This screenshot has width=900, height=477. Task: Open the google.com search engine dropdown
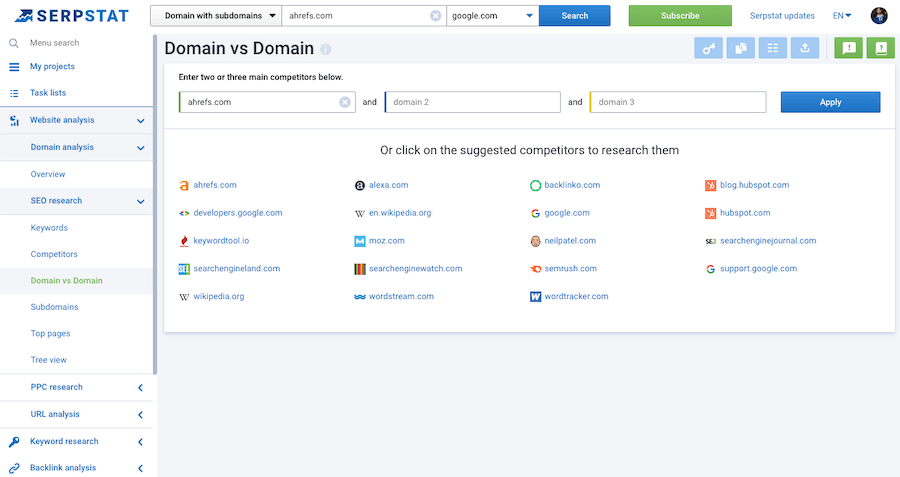pyautogui.click(x=492, y=15)
